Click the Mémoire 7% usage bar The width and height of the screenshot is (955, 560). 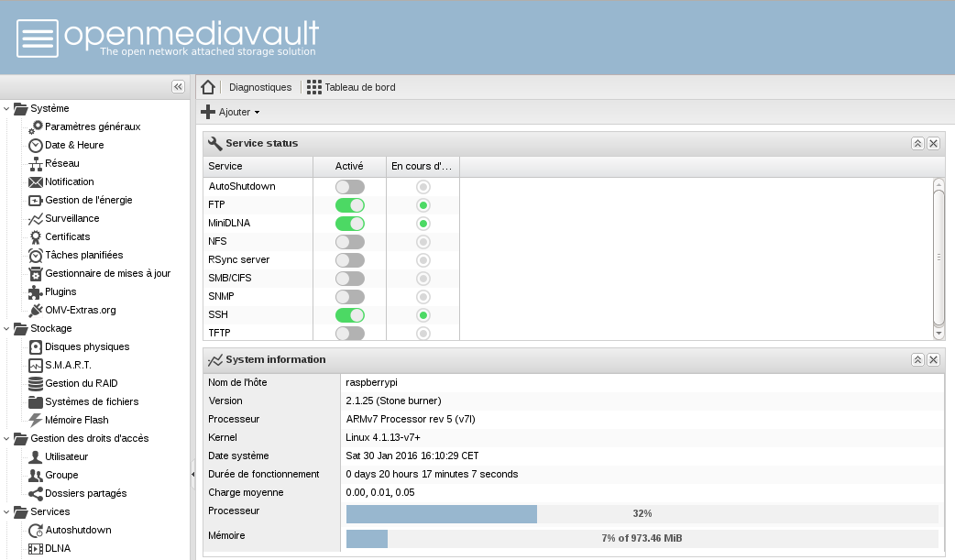642,539
